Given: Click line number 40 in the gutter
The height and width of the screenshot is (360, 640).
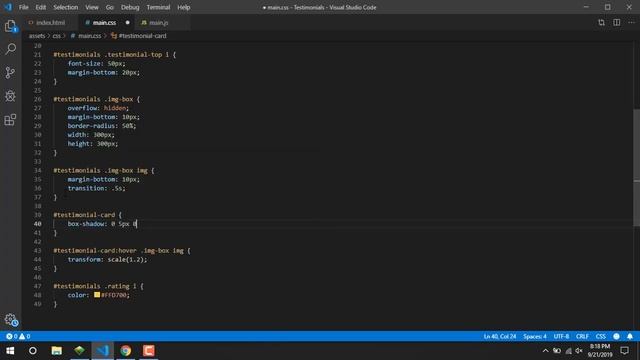Looking at the screenshot, I should (38, 224).
